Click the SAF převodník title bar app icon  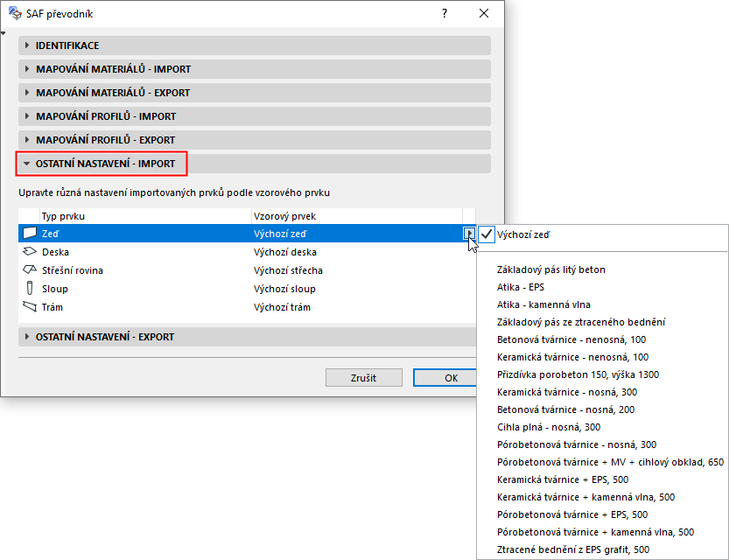click(16, 13)
